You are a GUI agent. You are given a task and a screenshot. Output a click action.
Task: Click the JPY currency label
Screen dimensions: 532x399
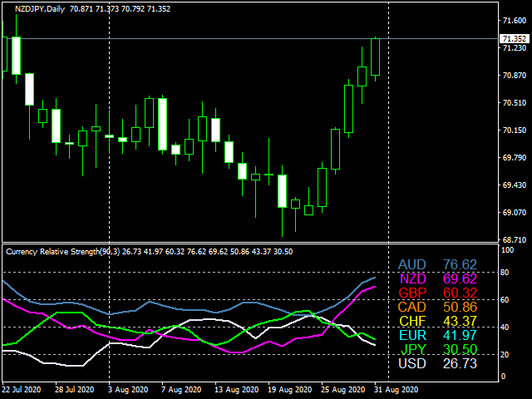pyautogui.click(x=414, y=349)
